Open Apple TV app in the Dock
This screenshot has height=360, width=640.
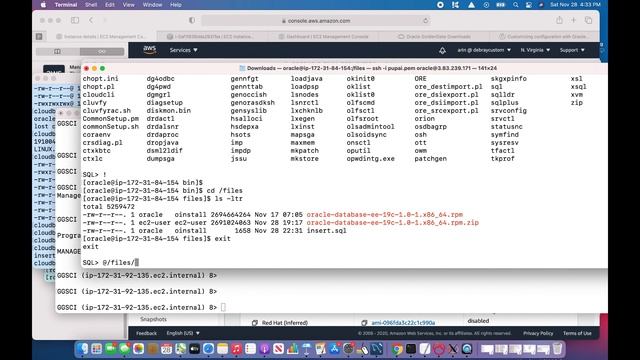point(194,349)
